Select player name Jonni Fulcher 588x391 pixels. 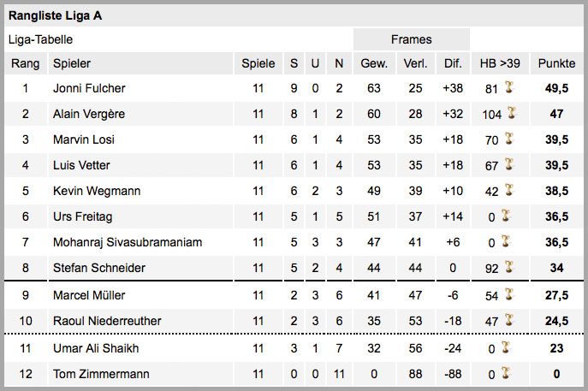point(89,88)
